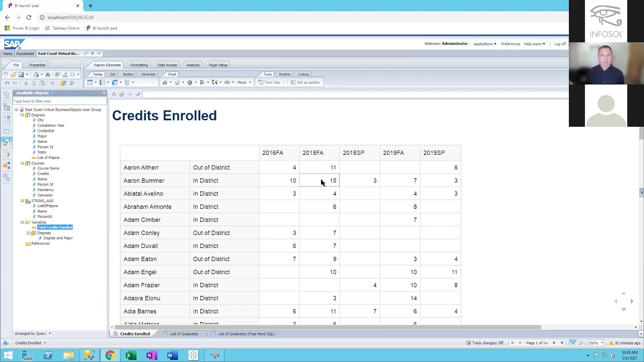644x362 pixels.
Task: Collapse the STRING_AGG tree node
Action: [x=22, y=201]
